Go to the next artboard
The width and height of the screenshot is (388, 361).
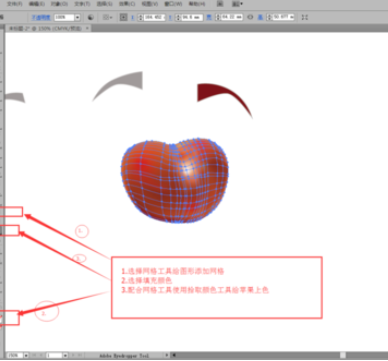[73, 355]
